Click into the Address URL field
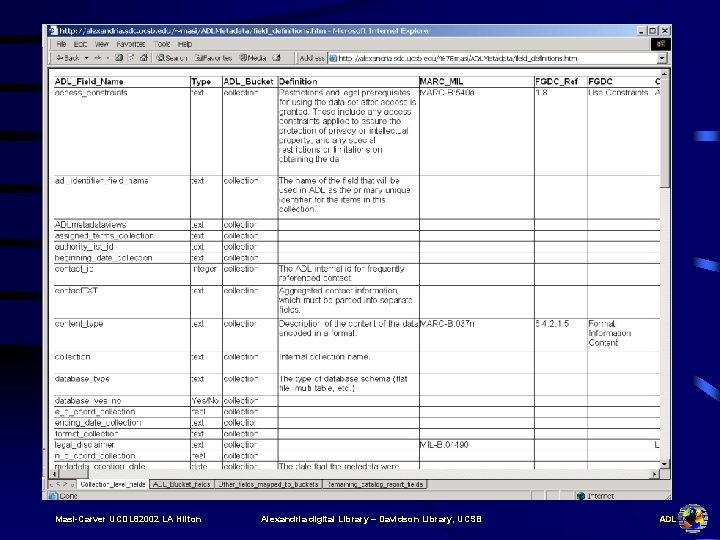Viewport: 720px width, 540px height. (494, 58)
